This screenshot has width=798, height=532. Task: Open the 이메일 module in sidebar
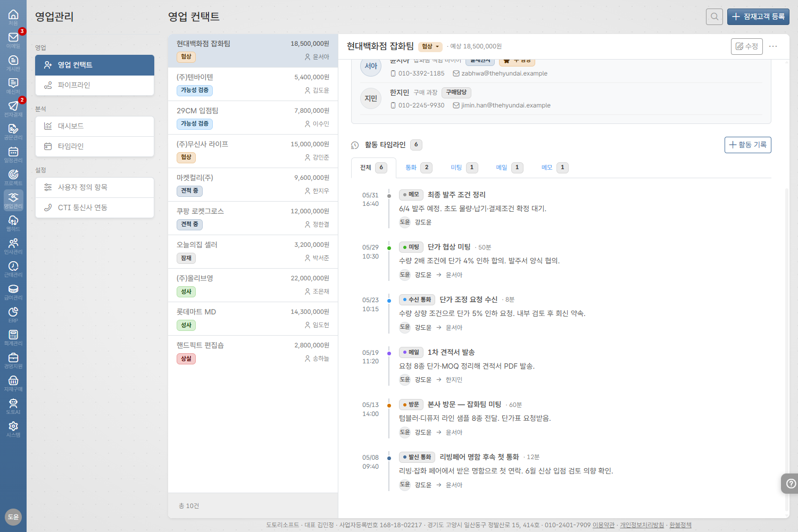pyautogui.click(x=13, y=40)
